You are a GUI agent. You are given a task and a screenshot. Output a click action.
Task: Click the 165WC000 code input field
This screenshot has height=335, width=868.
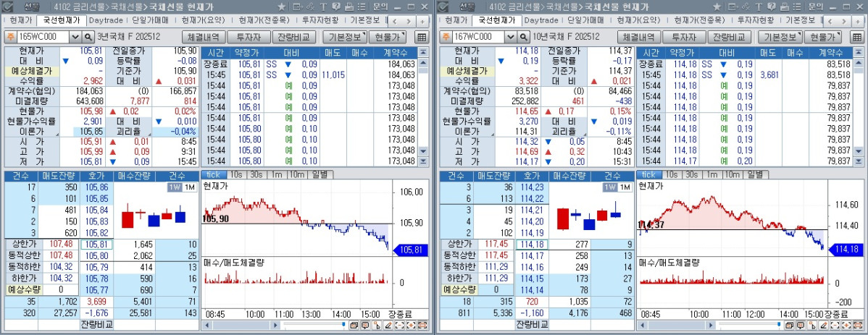43,37
